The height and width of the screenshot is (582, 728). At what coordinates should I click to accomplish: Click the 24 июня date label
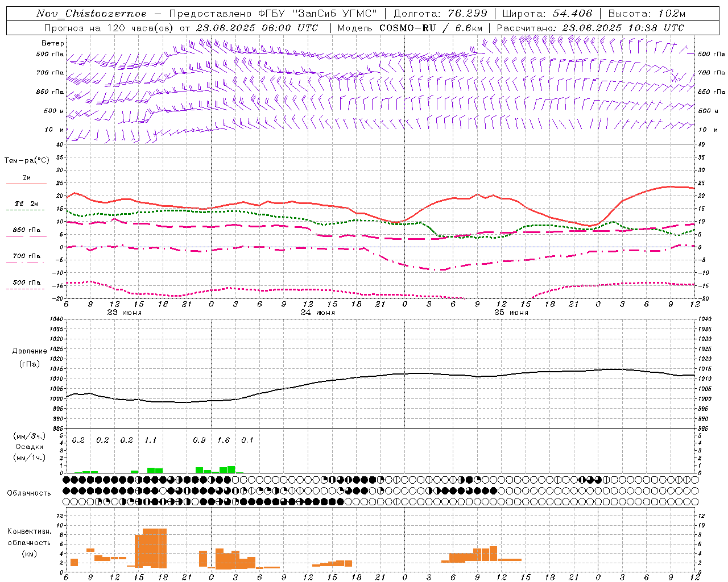coord(318,313)
